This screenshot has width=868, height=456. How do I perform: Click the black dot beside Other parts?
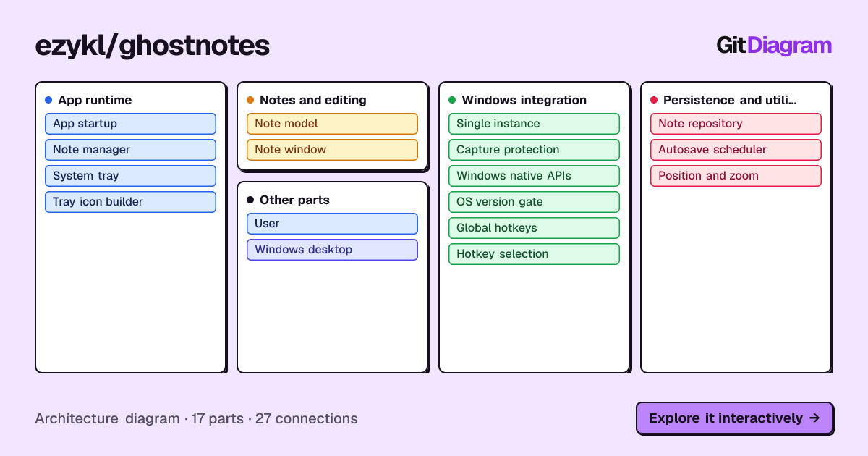[250, 200]
